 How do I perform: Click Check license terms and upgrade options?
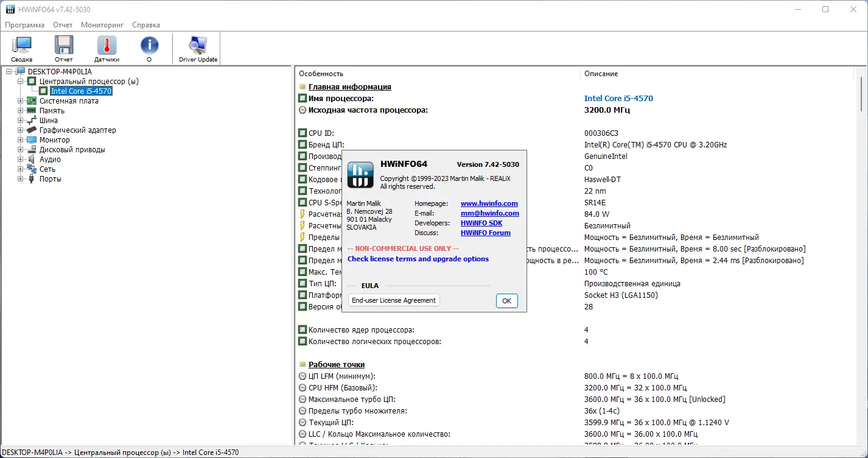tap(418, 259)
